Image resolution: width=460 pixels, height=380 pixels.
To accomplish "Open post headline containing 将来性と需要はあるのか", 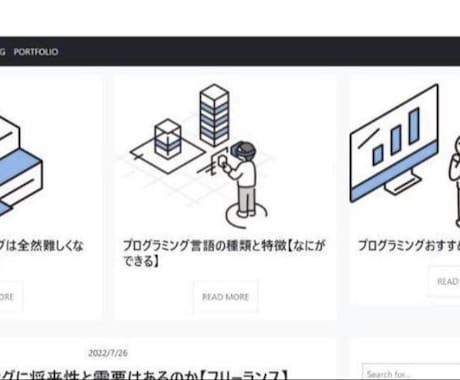I will 143,375.
